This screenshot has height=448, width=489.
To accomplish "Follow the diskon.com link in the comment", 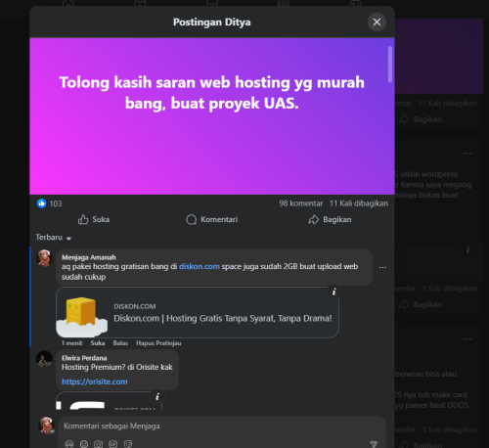I will click(200, 266).
